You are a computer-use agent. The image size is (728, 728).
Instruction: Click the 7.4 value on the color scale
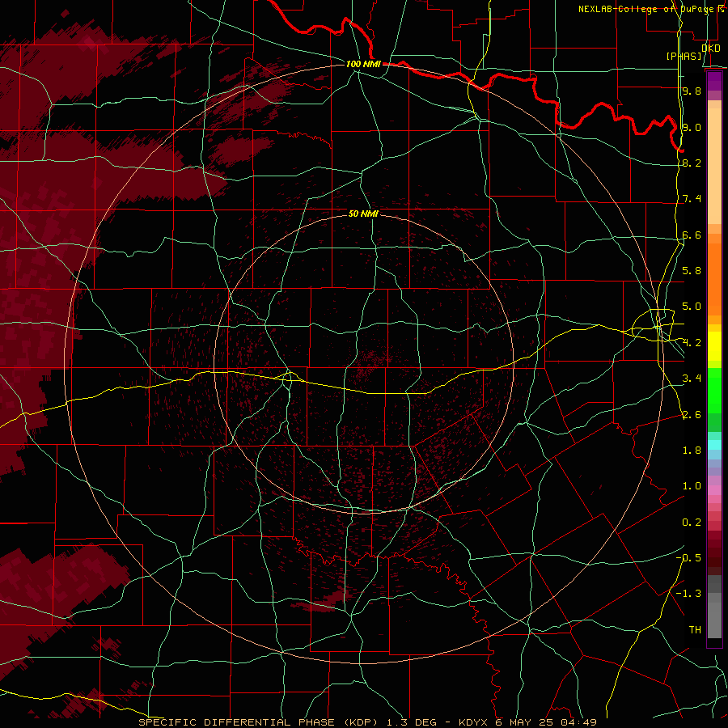(x=692, y=199)
